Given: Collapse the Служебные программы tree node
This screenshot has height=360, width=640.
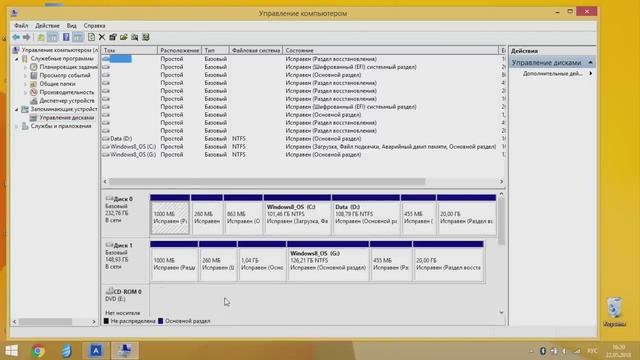Looking at the screenshot, I should (17, 59).
